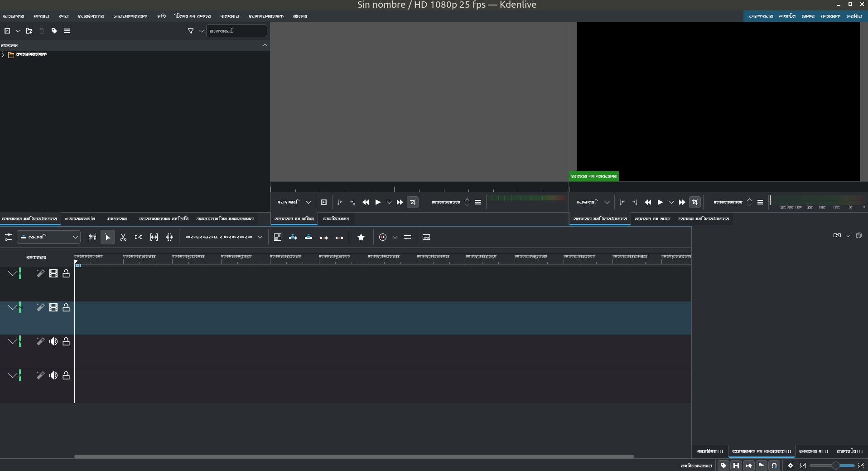The image size is (868, 471).
Task: Open favorite effects star button
Action: click(x=361, y=237)
